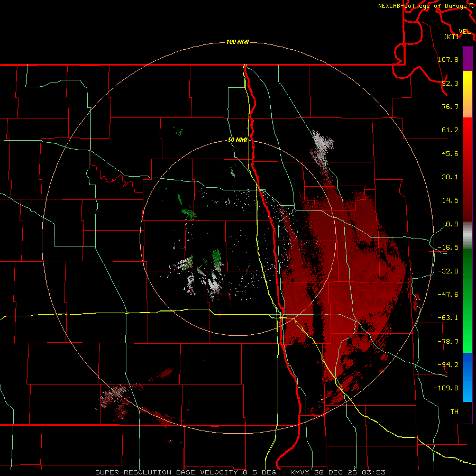The image size is (476, 476).
Task: Click the 61.2 velocity scale value
Action: [450, 130]
